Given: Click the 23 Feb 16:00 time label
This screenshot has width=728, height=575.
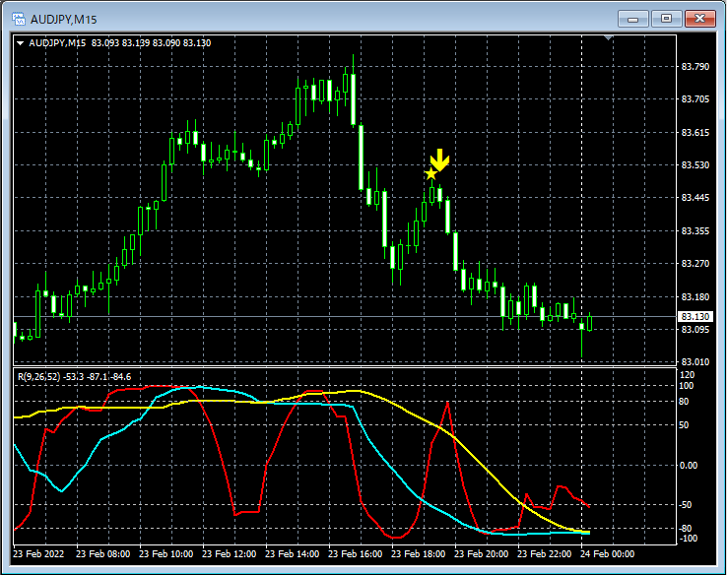Looking at the screenshot, I should coord(356,553).
